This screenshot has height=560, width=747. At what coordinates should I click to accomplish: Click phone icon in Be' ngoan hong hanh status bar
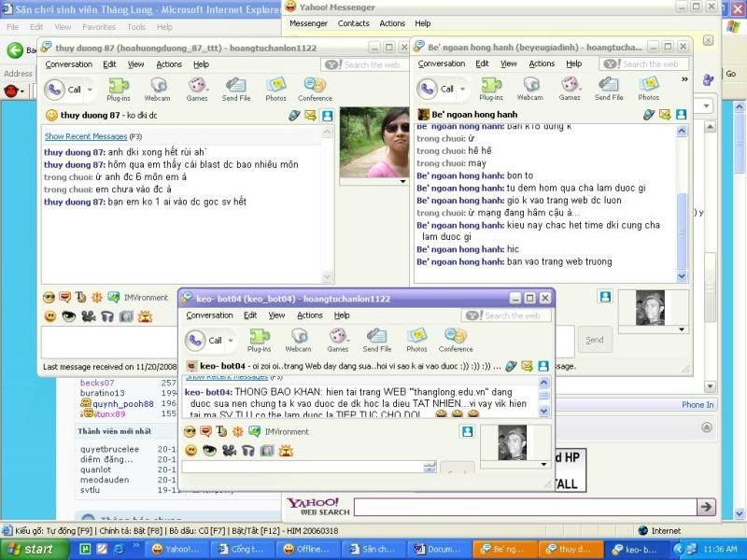(648, 115)
